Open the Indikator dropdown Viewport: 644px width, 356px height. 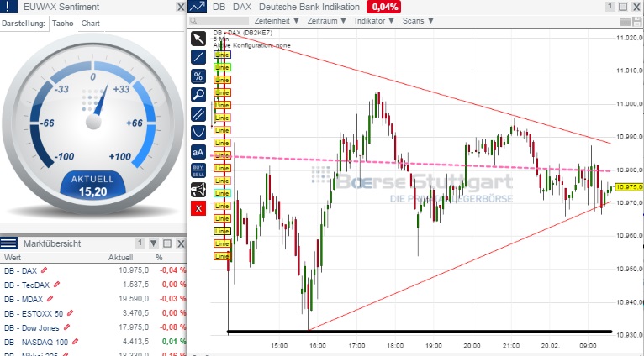(374, 21)
